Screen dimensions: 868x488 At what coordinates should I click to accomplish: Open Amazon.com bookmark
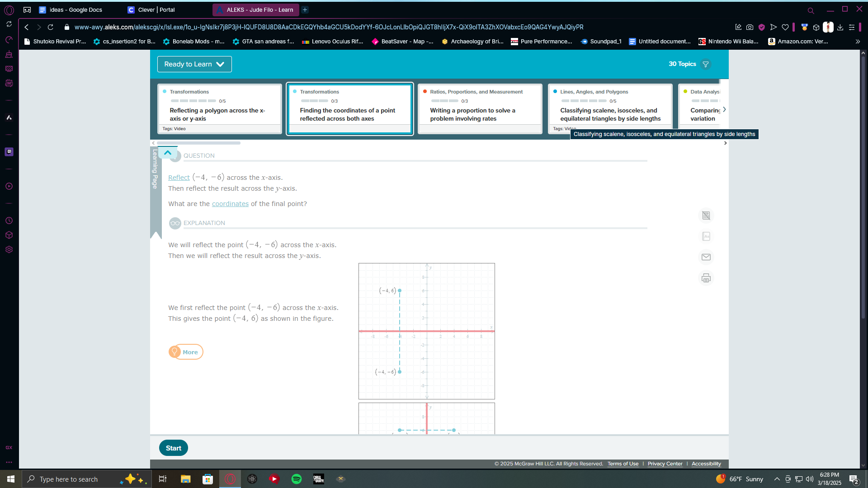click(x=798, y=41)
